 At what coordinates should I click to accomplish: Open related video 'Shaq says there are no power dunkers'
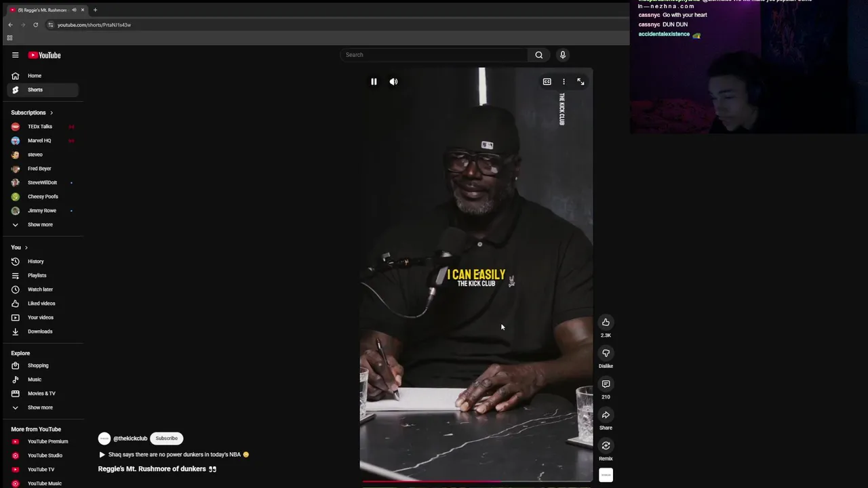click(x=174, y=455)
